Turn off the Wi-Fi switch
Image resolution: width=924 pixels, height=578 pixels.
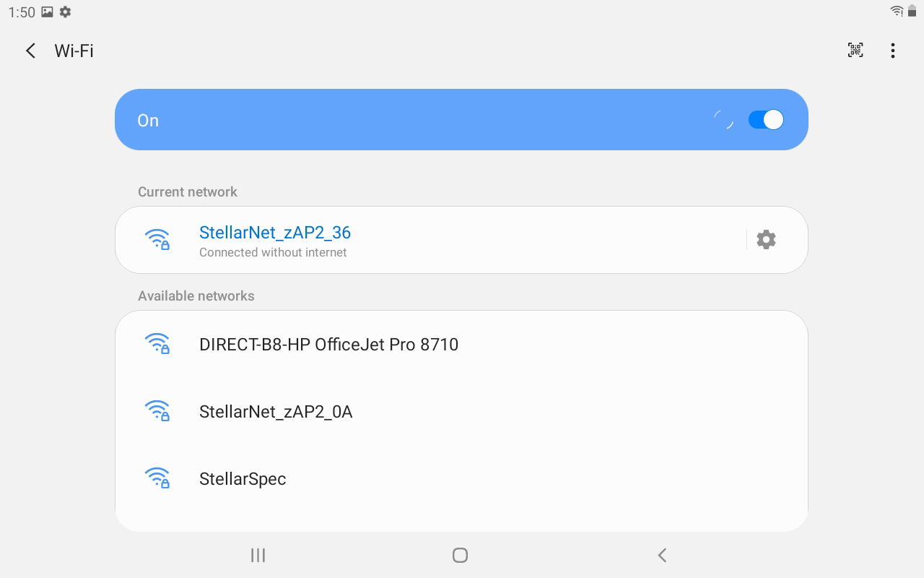click(766, 120)
